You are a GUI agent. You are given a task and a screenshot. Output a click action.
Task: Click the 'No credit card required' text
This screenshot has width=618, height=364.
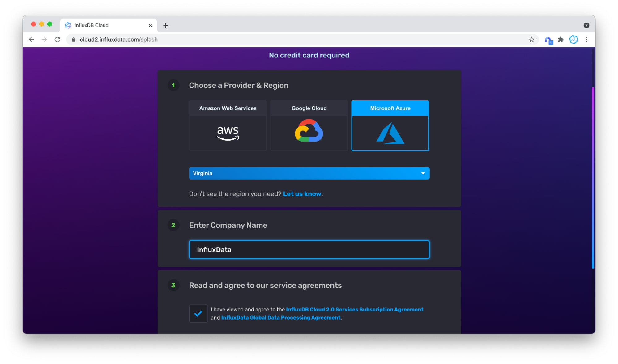pos(309,55)
